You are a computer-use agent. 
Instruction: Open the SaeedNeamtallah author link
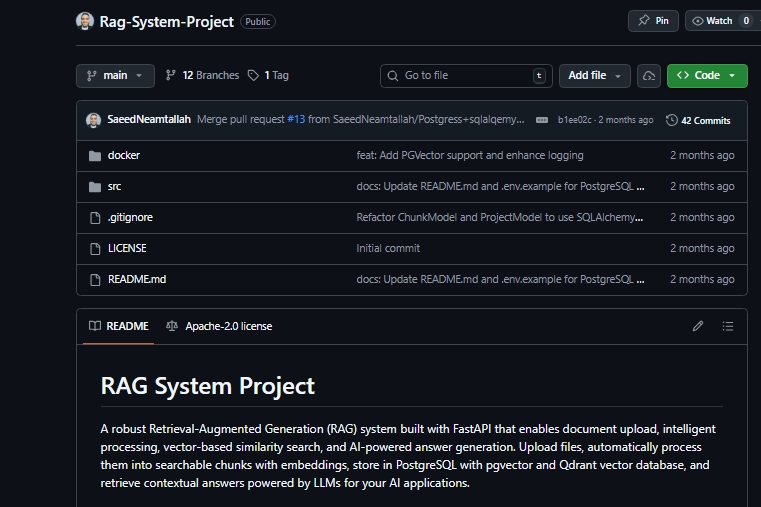(149, 119)
